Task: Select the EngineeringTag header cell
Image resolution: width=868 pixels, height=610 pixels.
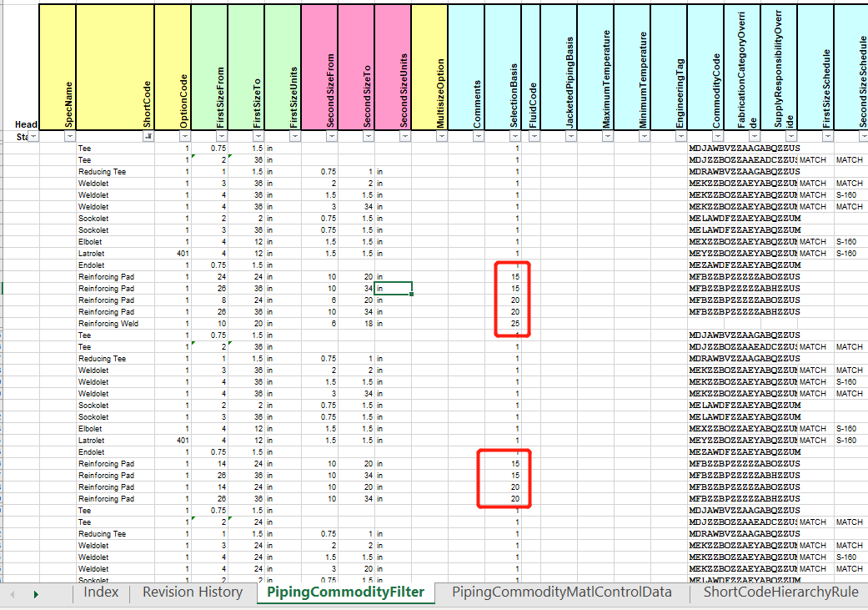Action: click(669, 67)
